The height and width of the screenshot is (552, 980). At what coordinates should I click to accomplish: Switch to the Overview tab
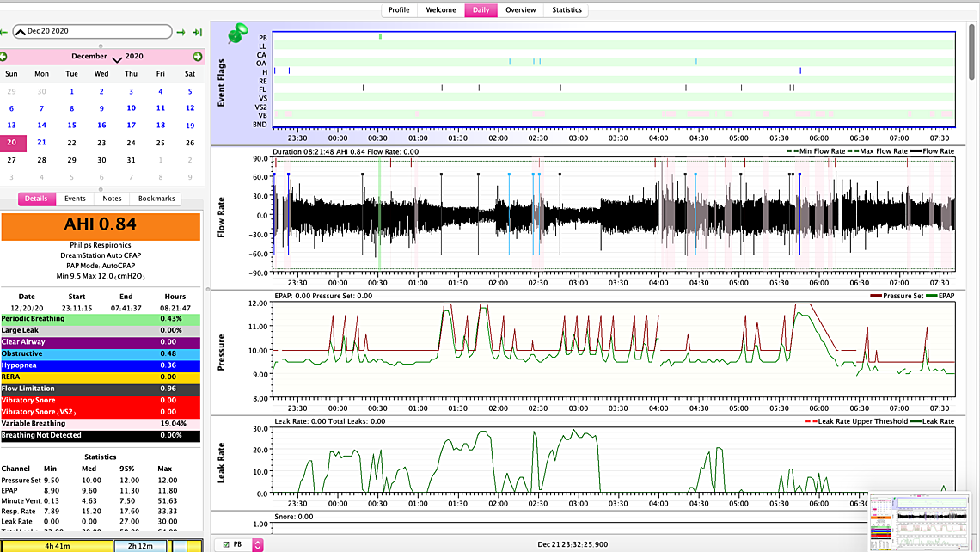[521, 10]
